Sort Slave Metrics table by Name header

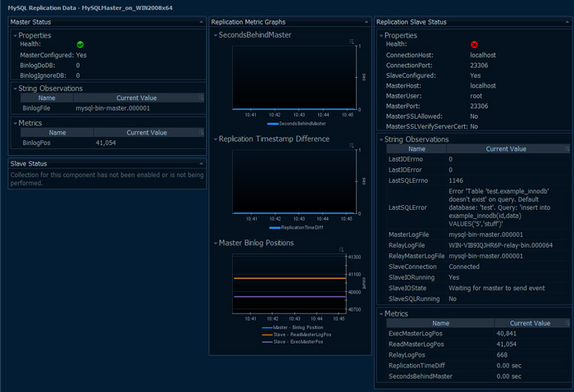[440, 323]
